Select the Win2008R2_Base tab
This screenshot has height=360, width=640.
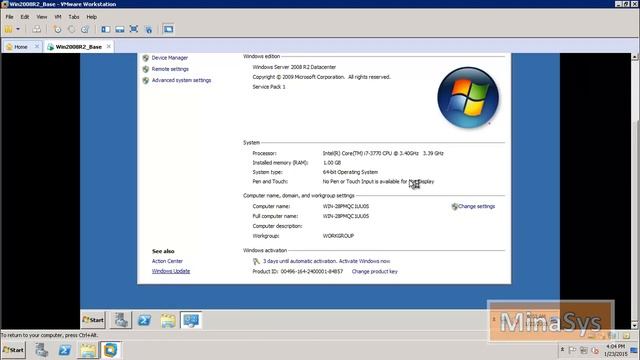(x=78, y=47)
